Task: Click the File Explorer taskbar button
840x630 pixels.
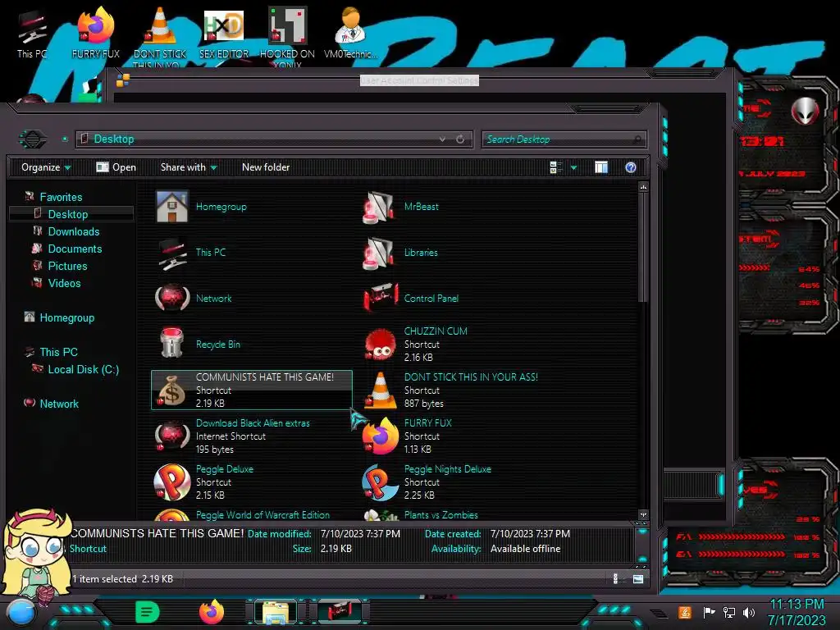Action: [x=276, y=612]
